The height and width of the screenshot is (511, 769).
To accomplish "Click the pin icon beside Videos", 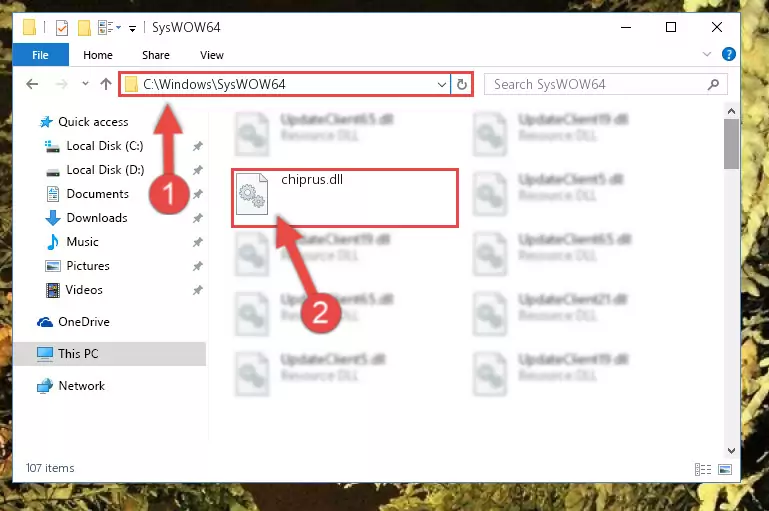I will 198,290.
